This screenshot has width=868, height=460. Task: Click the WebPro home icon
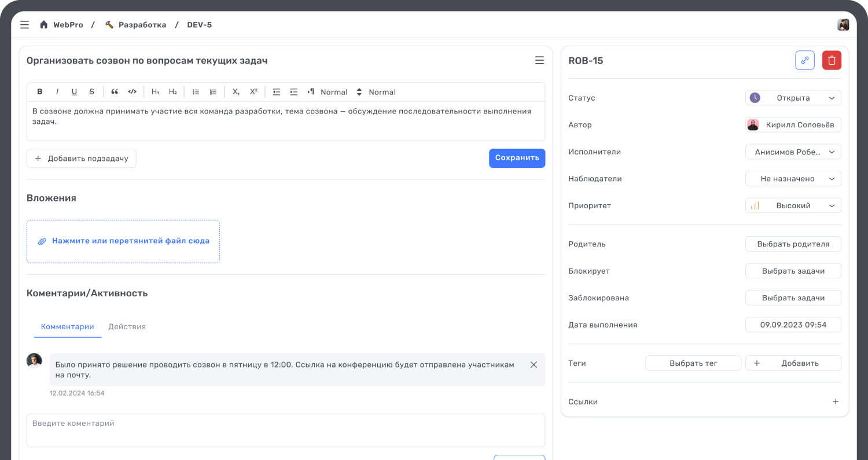[43, 25]
